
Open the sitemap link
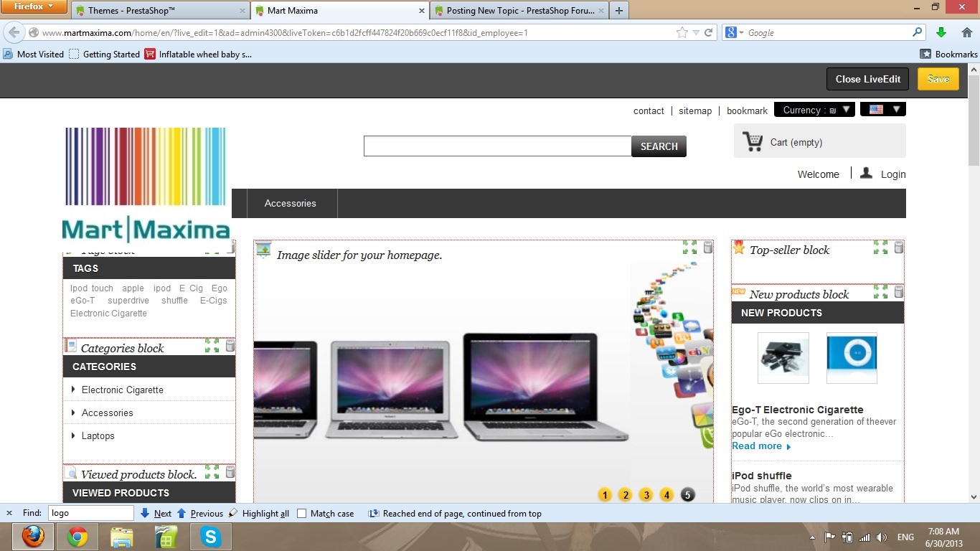pyautogui.click(x=695, y=111)
